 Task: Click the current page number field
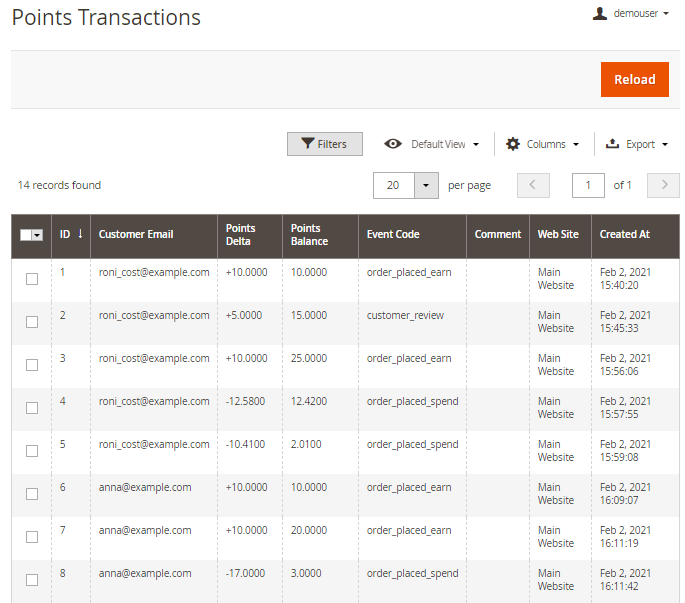[x=588, y=185]
